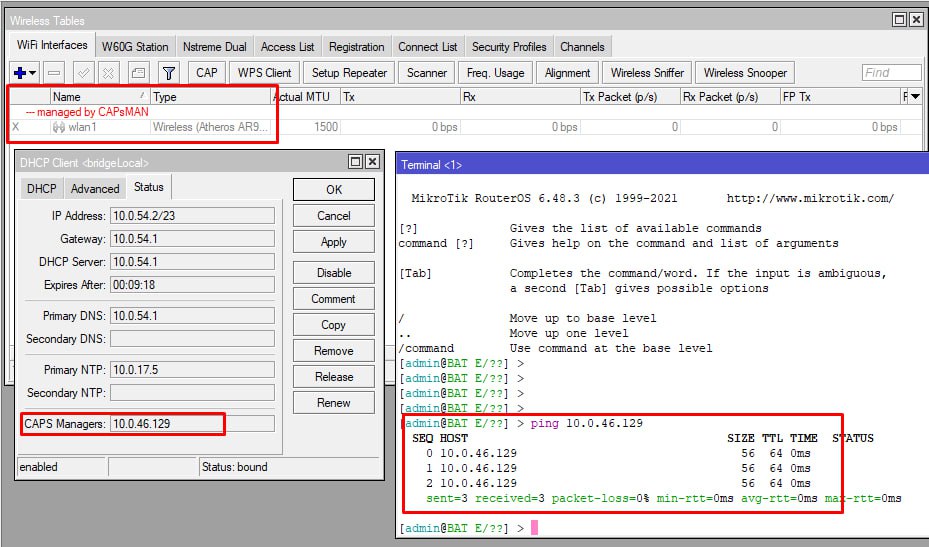
Task: Click the Comment button in DHCP Client
Action: [334, 299]
